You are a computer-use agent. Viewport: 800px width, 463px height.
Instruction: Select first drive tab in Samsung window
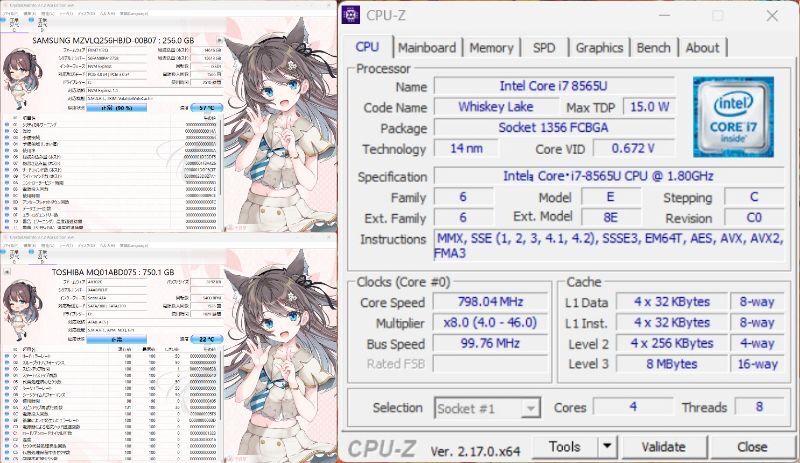pos(13,25)
